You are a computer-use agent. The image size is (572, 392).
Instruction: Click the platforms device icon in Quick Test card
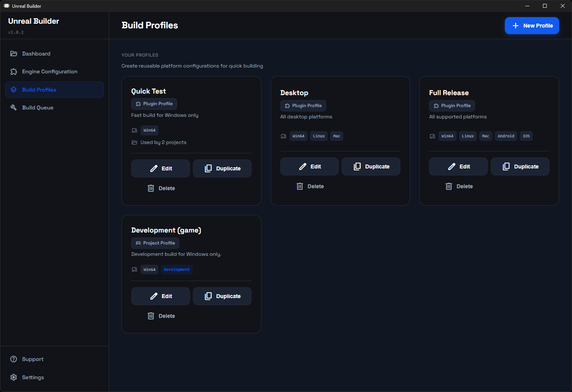[134, 130]
